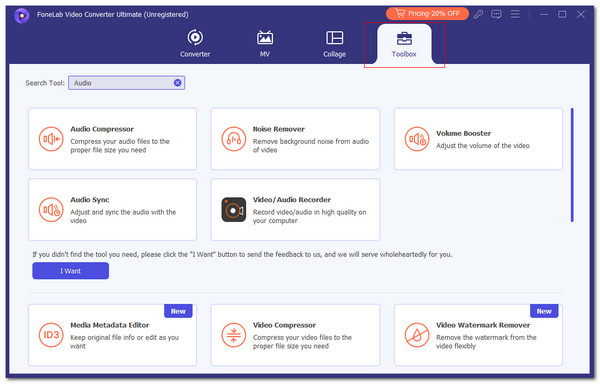Click 'Keep original file info' description
This screenshot has height=384, width=600.
point(124,342)
